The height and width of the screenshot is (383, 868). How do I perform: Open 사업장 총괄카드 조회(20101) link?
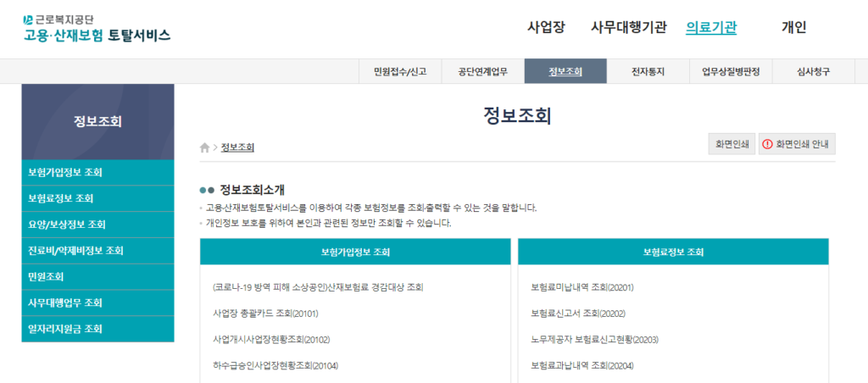tap(265, 314)
